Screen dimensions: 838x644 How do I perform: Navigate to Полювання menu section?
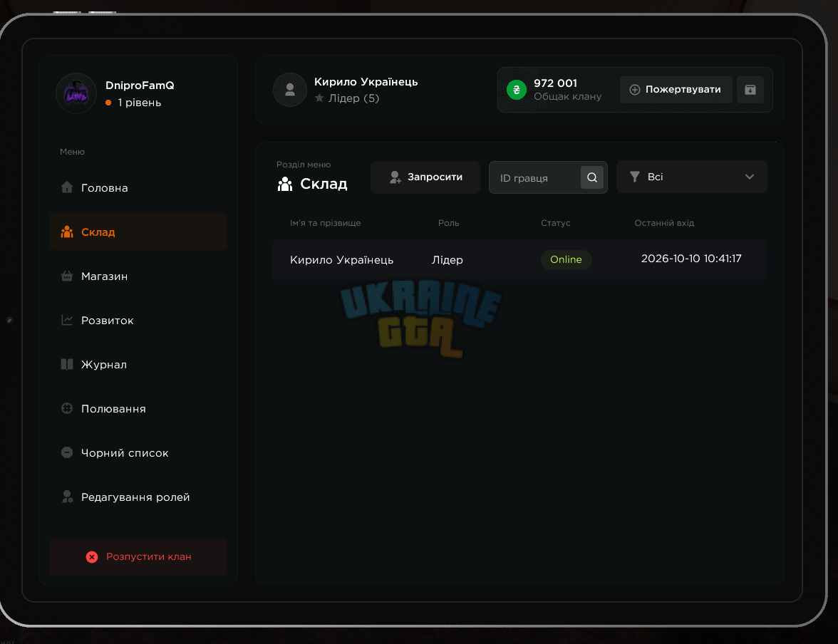pyautogui.click(x=138, y=408)
